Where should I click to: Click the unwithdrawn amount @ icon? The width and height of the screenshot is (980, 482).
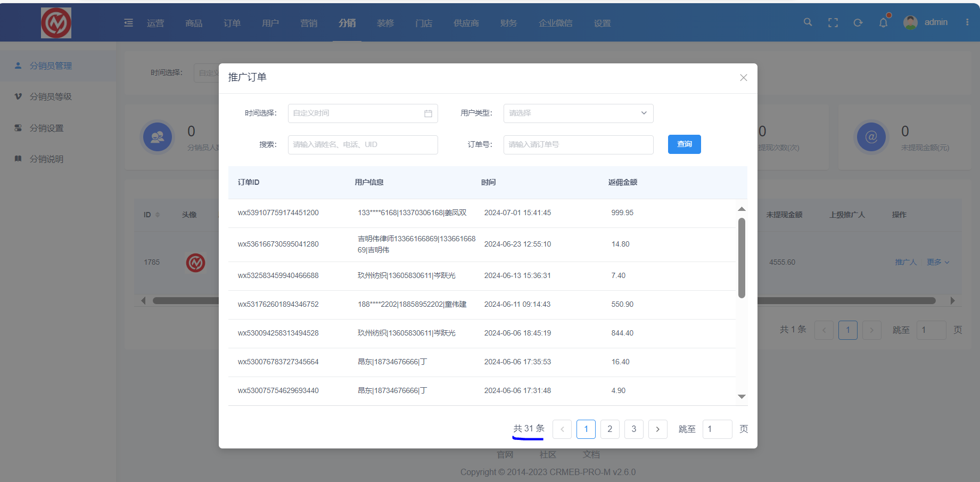(x=871, y=137)
